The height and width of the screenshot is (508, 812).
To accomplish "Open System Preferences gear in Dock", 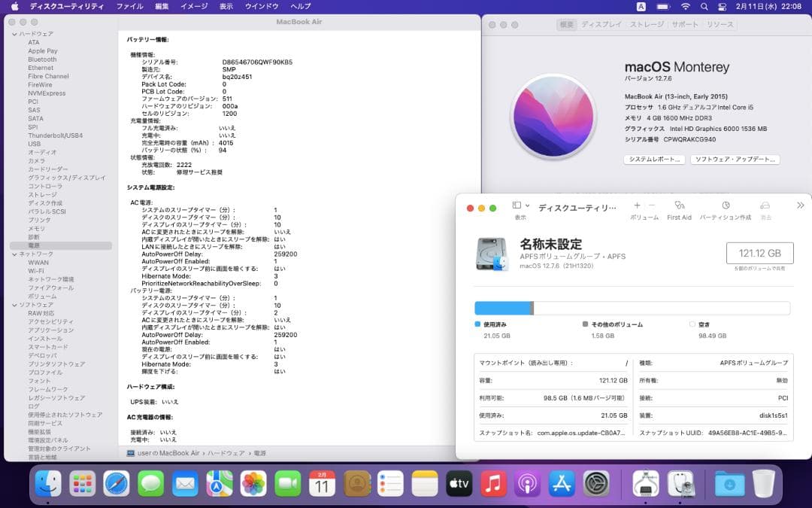I will click(596, 484).
